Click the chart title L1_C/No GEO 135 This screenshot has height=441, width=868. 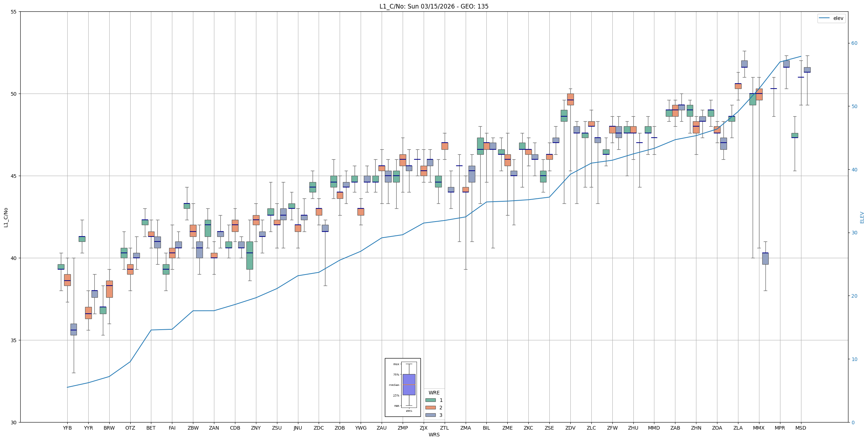[434, 6]
